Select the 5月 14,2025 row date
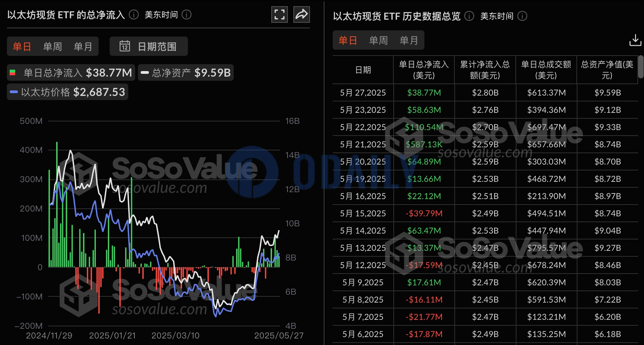 point(363,230)
